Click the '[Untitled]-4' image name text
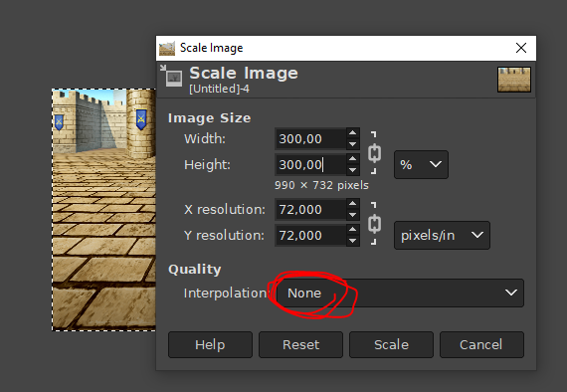Screen dimensions: 567x392 (x=219, y=89)
